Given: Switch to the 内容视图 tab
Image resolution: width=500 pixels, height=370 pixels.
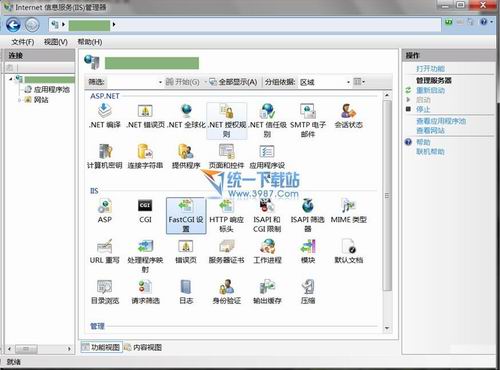Looking at the screenshot, I should pyautogui.click(x=143, y=347).
